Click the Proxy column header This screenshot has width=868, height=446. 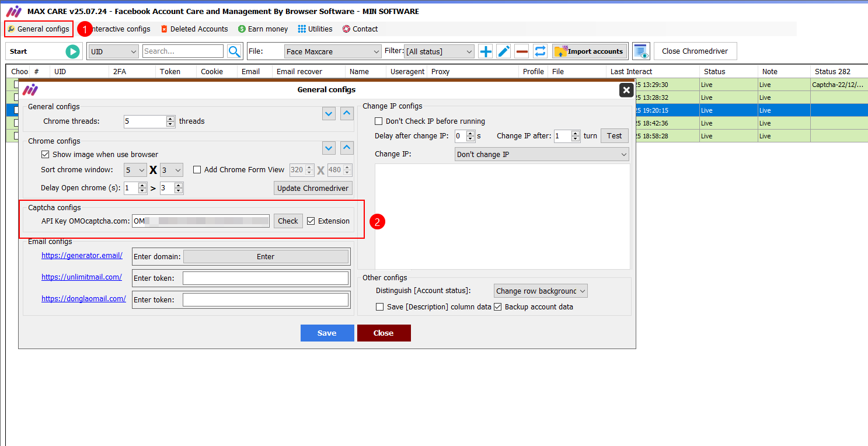tap(472, 72)
